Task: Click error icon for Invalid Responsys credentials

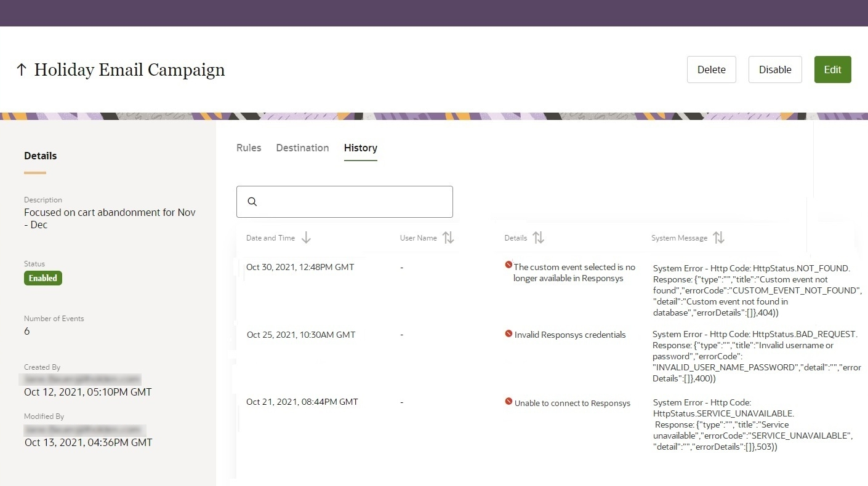Action: 508,333
